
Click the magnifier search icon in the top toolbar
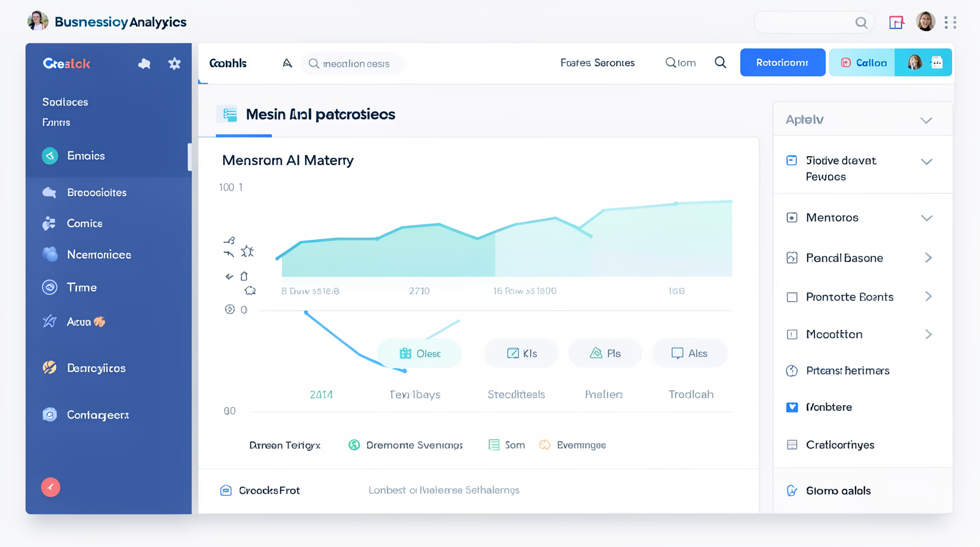tap(720, 62)
